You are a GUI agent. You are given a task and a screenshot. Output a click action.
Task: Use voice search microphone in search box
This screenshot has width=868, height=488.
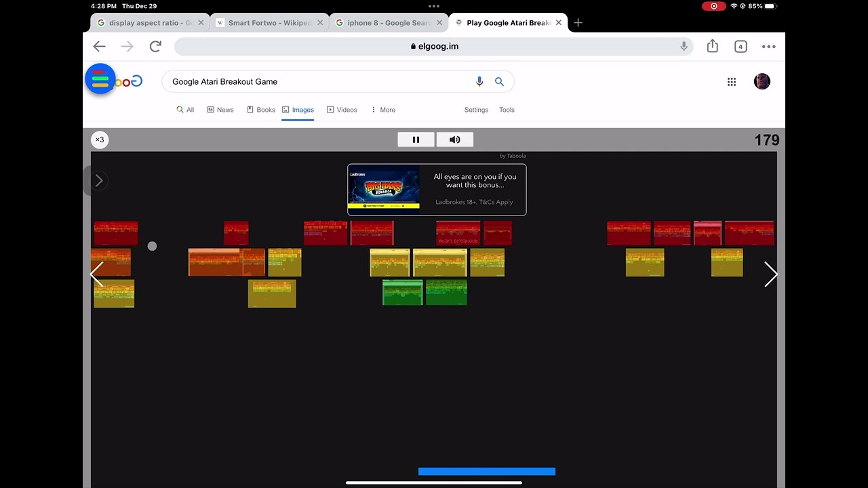click(479, 81)
